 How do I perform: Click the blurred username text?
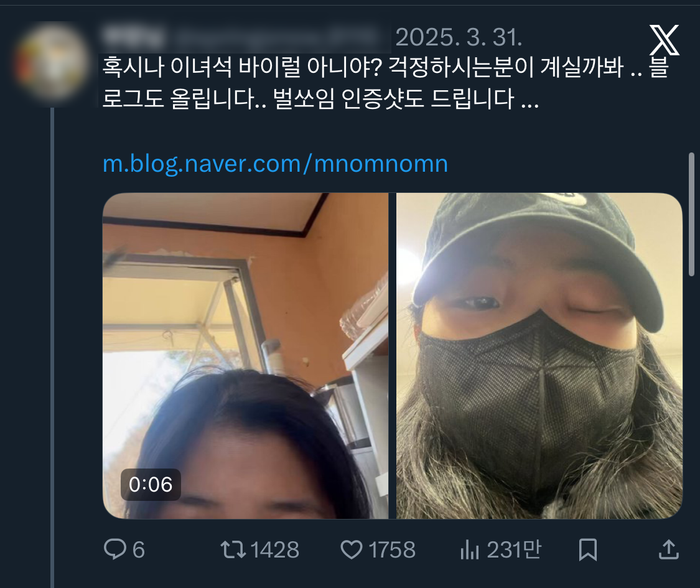[243, 38]
